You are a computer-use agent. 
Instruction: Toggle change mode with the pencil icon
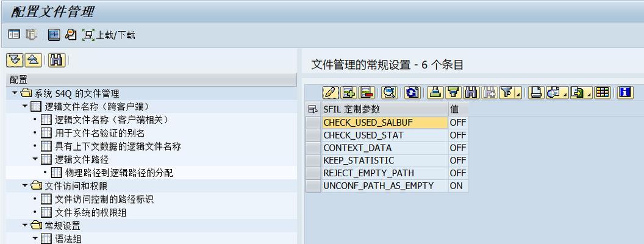click(x=331, y=93)
